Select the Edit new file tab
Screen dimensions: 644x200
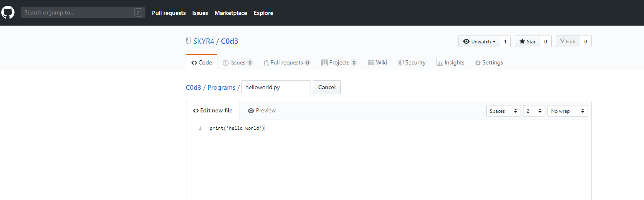[x=213, y=110]
